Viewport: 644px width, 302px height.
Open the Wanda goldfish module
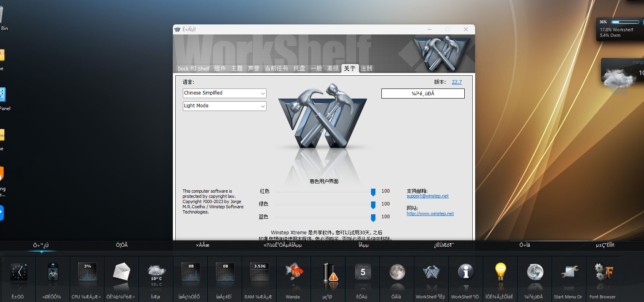293,273
